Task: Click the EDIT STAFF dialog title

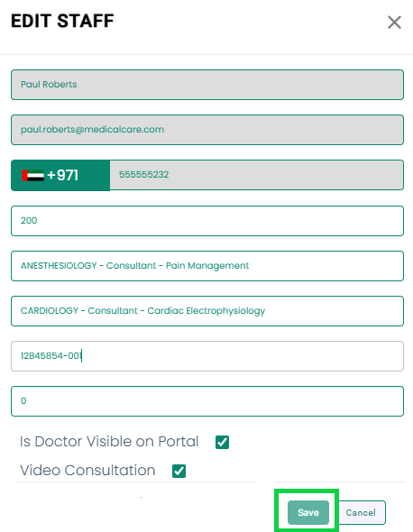Action: coord(62,21)
